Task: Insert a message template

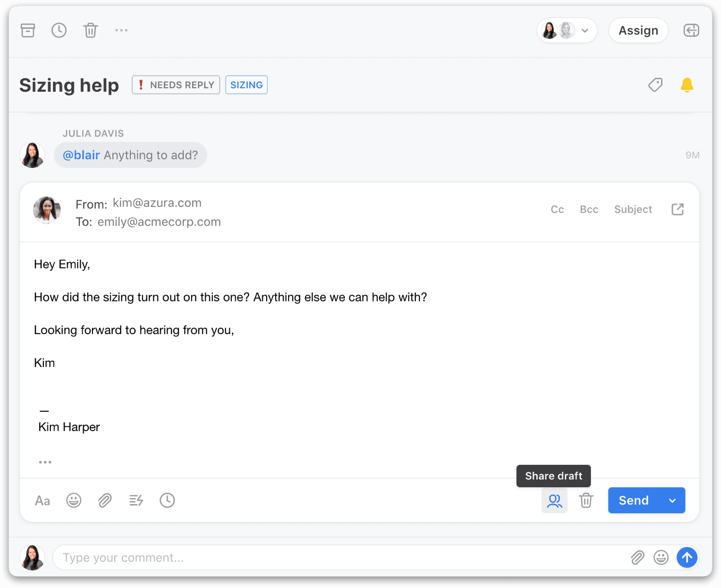Action: [136, 500]
